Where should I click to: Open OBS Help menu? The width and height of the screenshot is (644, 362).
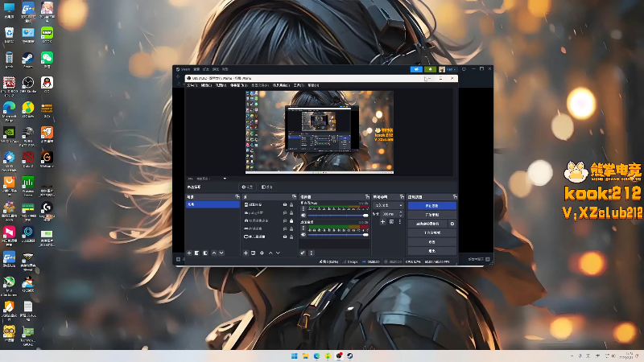point(313,85)
